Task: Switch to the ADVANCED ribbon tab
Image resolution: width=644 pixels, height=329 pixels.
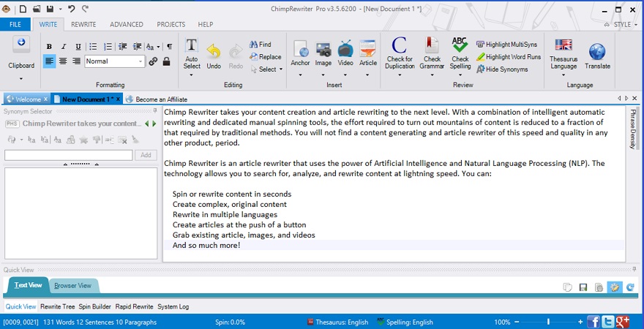Action: point(127,24)
